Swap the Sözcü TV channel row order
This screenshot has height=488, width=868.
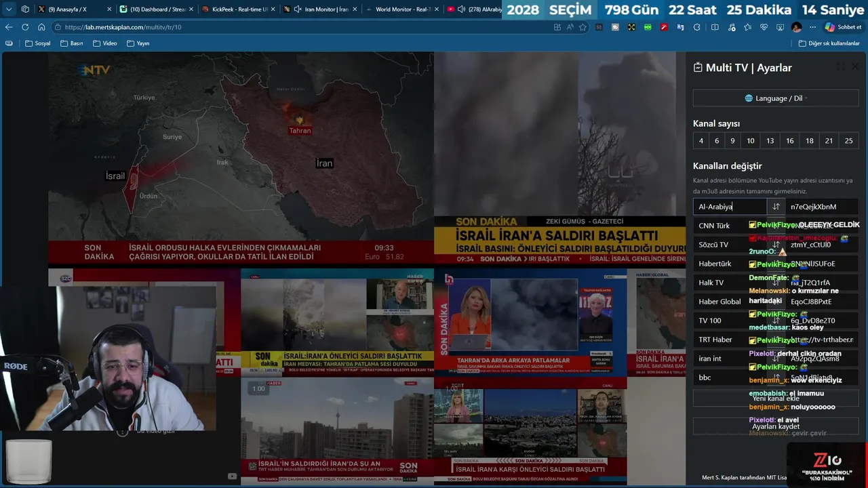[x=776, y=245]
